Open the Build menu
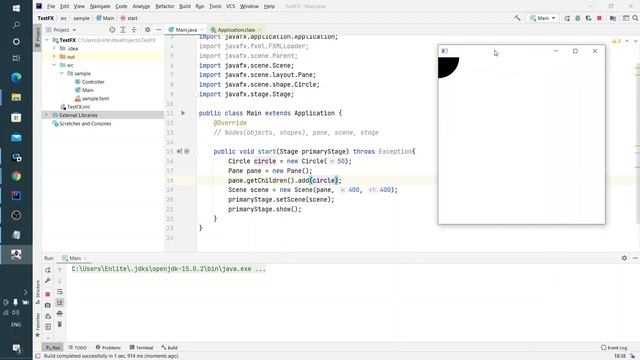Image resolution: width=640 pixels, height=360 pixels. [x=184, y=6]
